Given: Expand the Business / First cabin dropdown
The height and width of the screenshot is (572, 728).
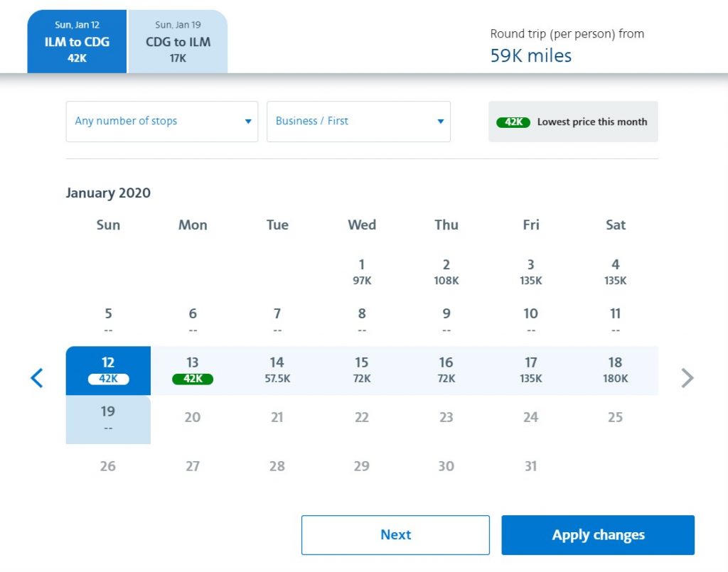Looking at the screenshot, I should coord(358,122).
